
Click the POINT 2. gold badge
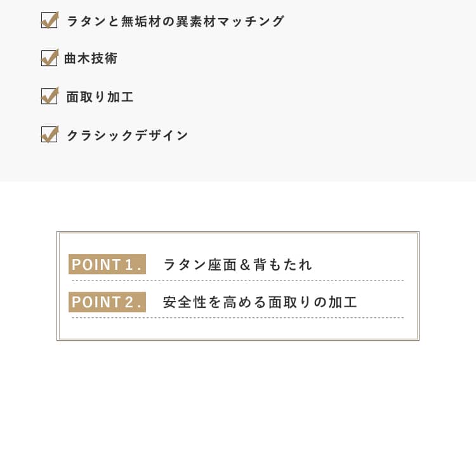pos(107,302)
